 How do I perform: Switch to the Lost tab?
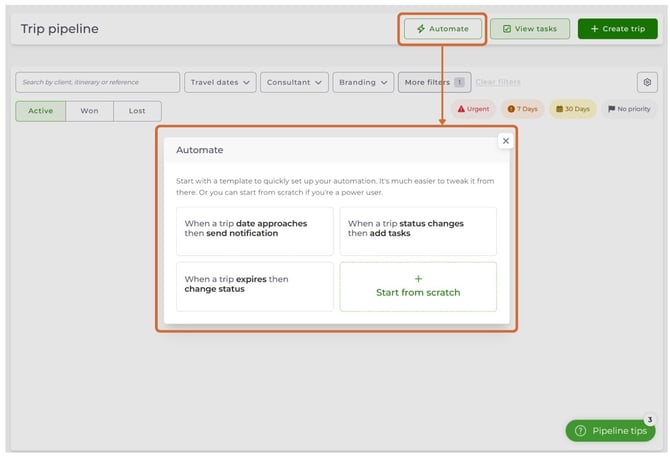click(137, 111)
